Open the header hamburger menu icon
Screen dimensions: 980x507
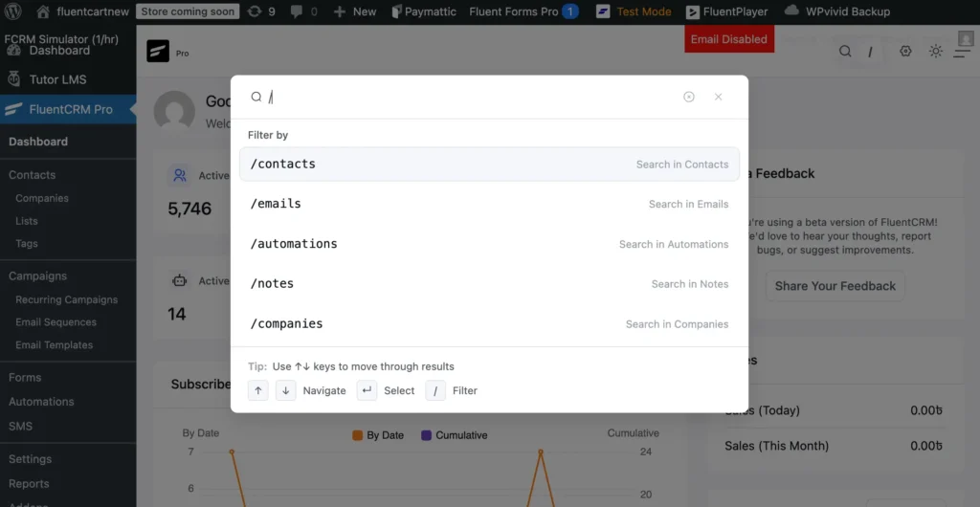pos(962,52)
